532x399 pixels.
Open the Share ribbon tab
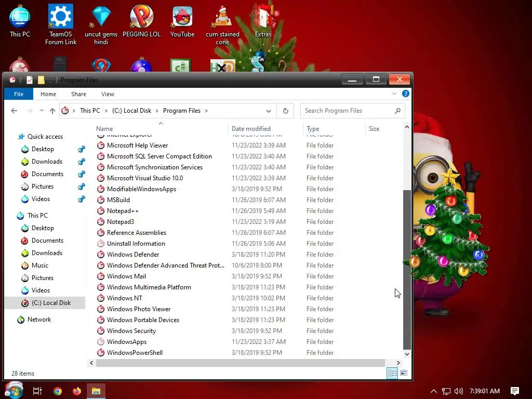pos(78,94)
